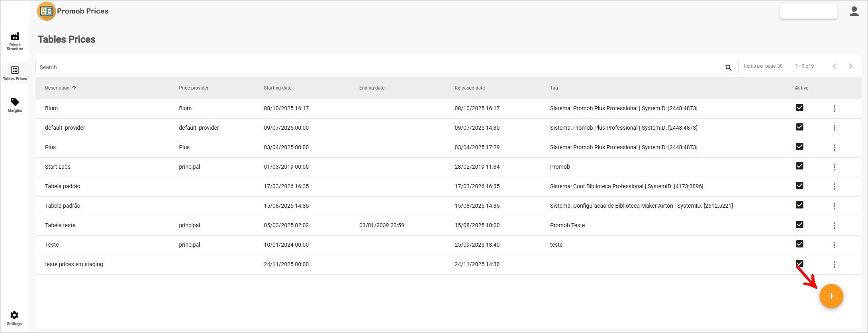This screenshot has height=333, width=868.
Task: Sort table by Released date column
Action: (470, 88)
